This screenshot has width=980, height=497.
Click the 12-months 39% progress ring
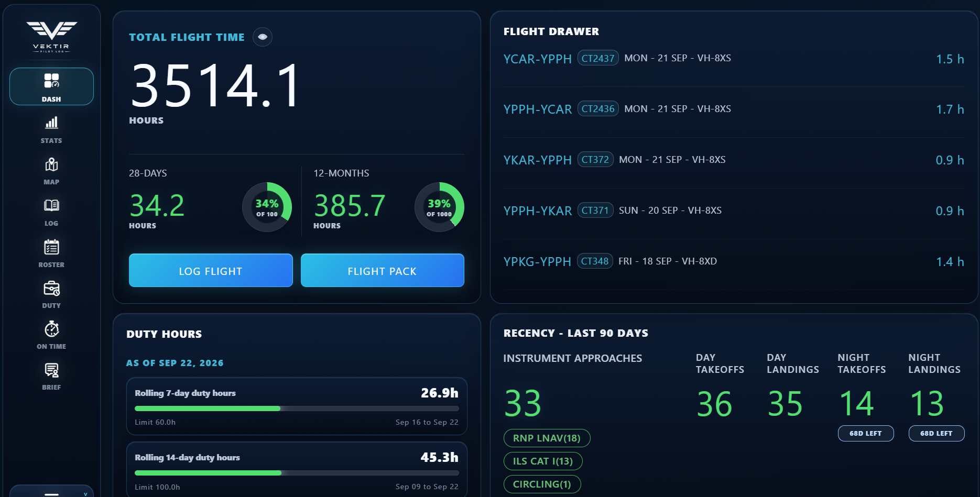click(x=439, y=207)
